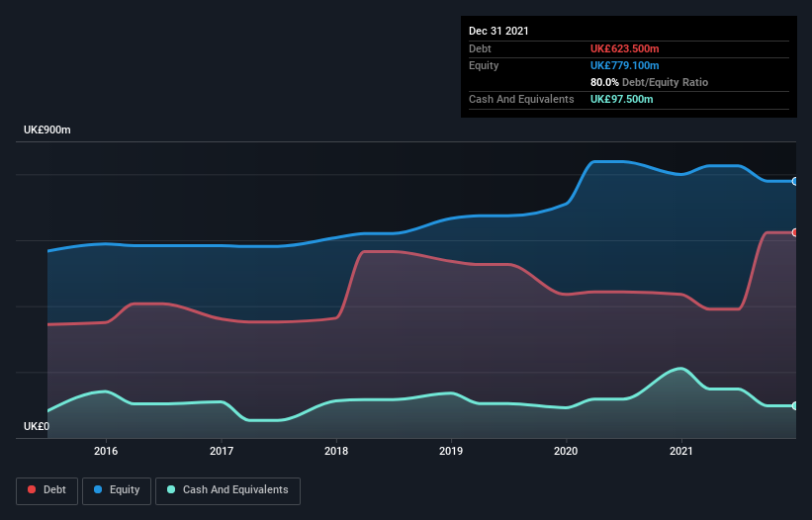Click the UK£779.100m equity value

coord(624,65)
